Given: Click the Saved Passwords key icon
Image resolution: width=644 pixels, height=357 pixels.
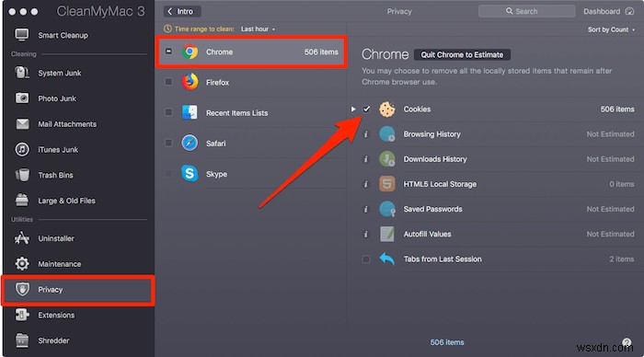Looking at the screenshot, I should [x=387, y=209].
